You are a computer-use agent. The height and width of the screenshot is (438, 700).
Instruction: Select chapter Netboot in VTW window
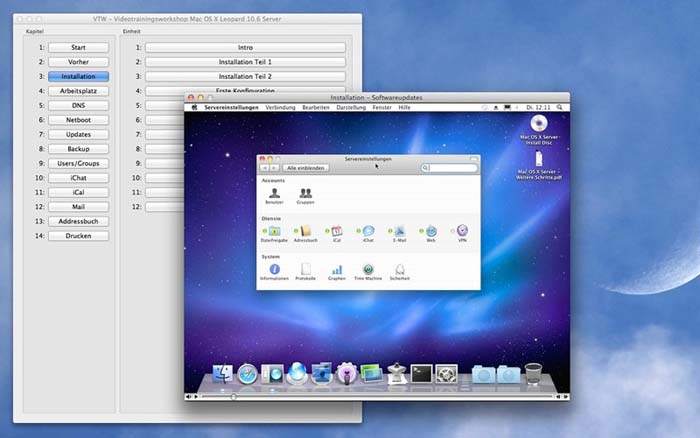point(78,120)
